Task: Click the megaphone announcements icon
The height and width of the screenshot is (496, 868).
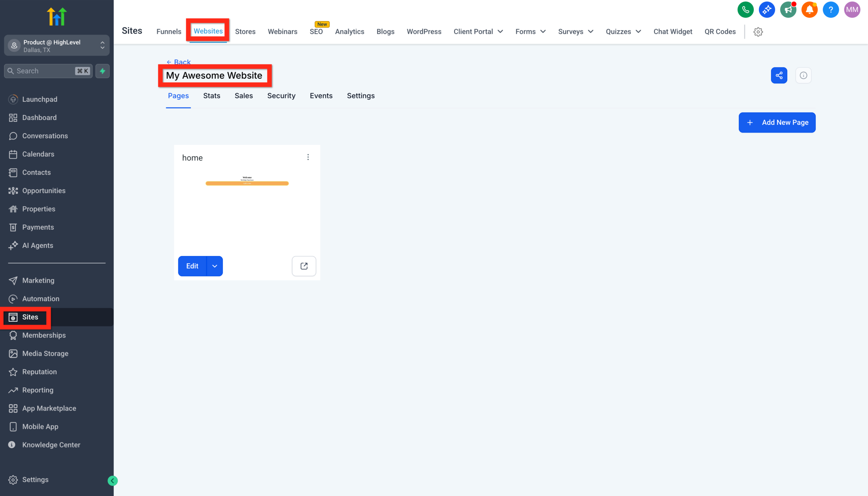Action: (788, 9)
